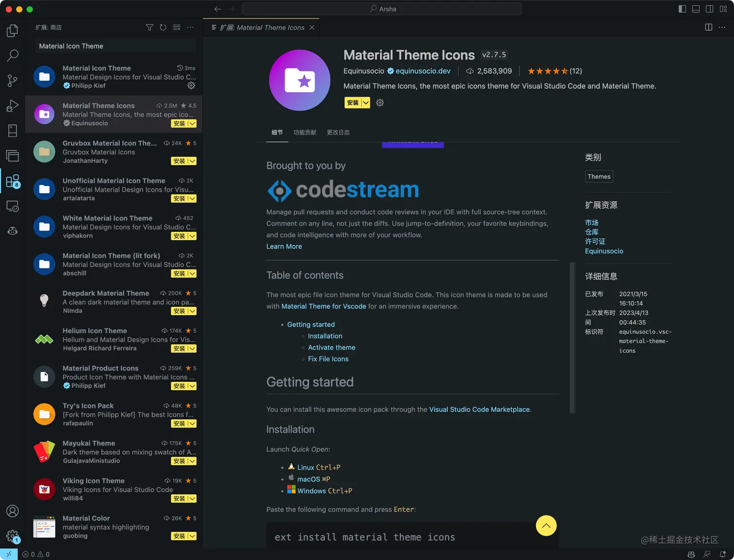Open the Remote Explorer view

(x=13, y=206)
